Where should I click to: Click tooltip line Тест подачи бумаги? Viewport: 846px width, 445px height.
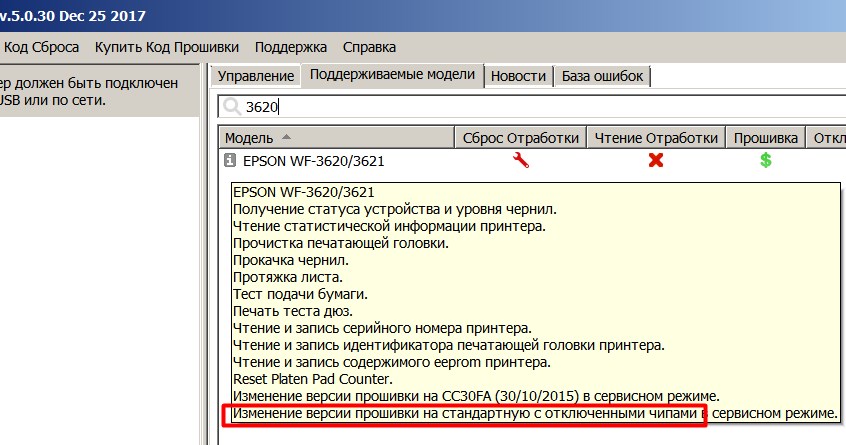(300, 294)
